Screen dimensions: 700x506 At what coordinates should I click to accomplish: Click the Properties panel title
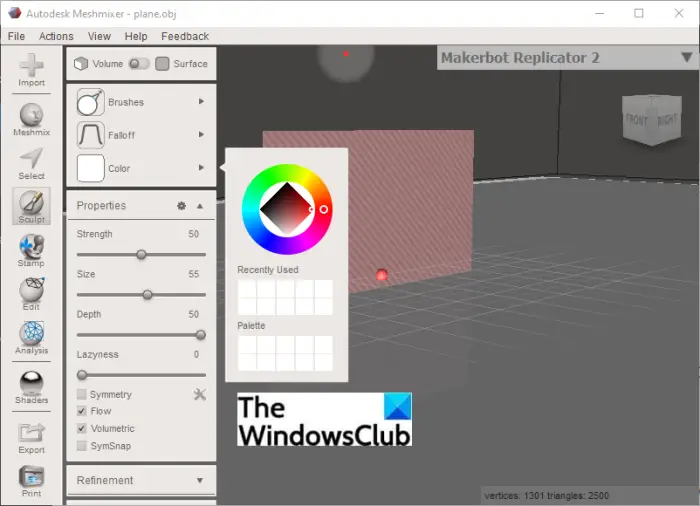tap(101, 205)
